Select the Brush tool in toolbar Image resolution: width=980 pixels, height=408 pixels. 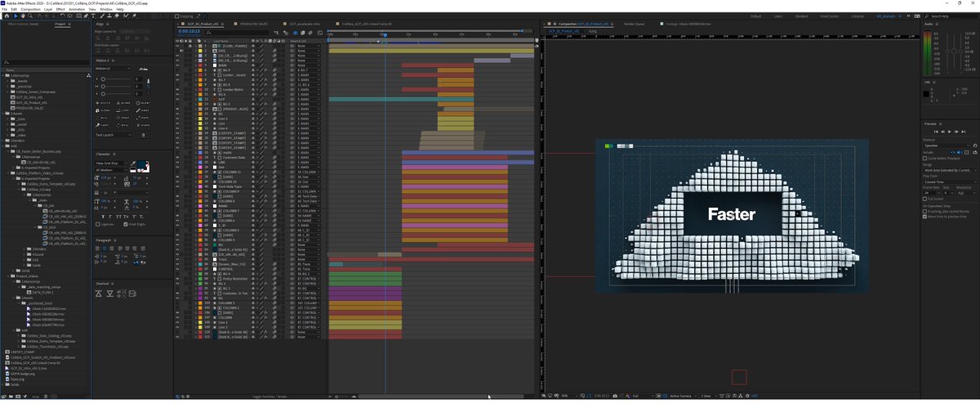103,16
